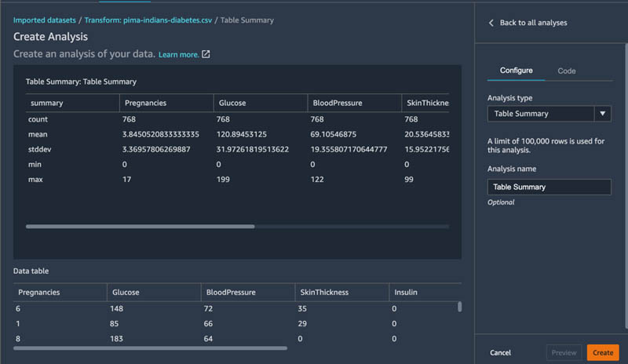Click the truncated SkinThickness summary header
The height and width of the screenshot is (364, 628).
tap(427, 103)
